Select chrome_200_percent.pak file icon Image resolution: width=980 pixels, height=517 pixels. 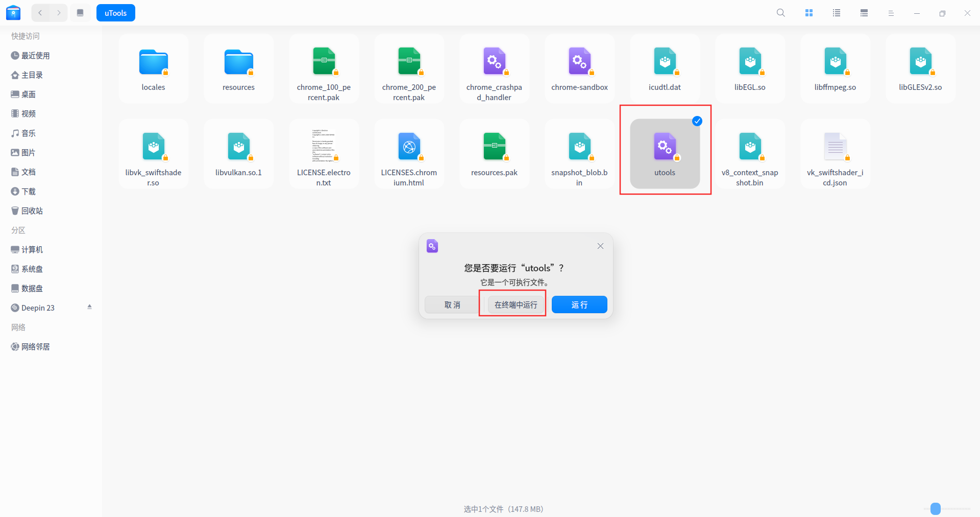click(x=409, y=61)
